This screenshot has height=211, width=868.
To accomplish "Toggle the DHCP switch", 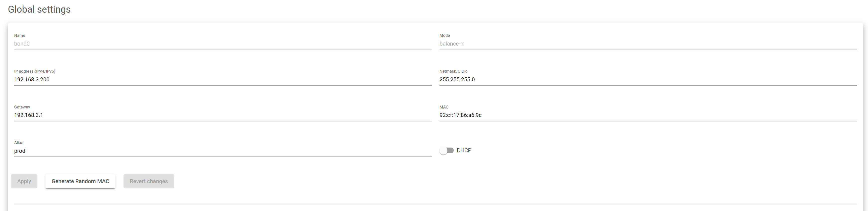I will click(x=446, y=151).
